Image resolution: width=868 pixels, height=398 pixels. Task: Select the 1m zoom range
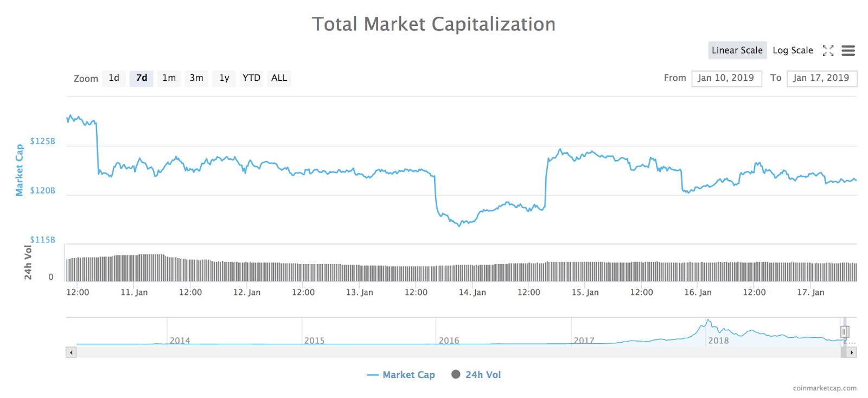[x=169, y=78]
